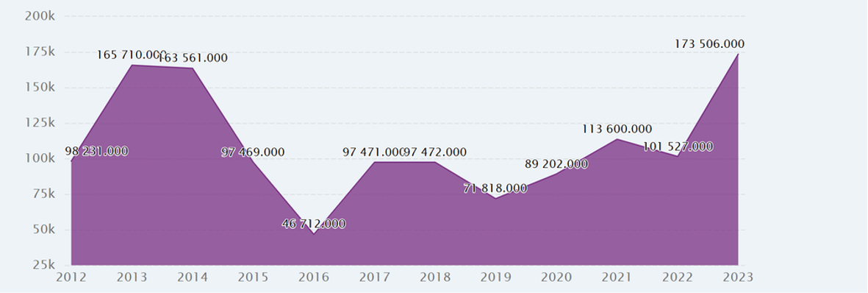
Task: Click the 163 561.000 data label
Action: 193,57
